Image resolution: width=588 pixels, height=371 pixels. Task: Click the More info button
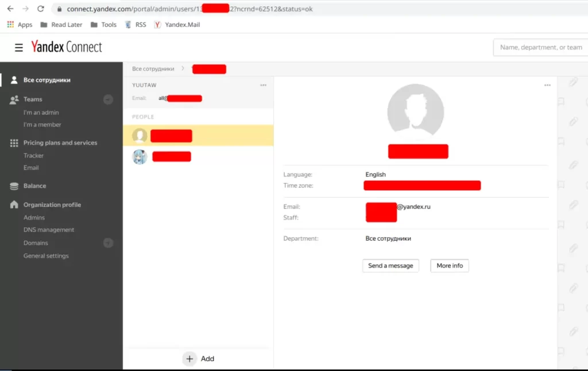point(449,265)
